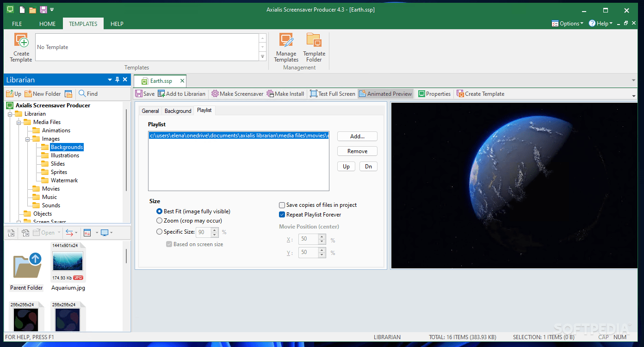Click Add to Librarian
The image size is (644, 347).
182,93
